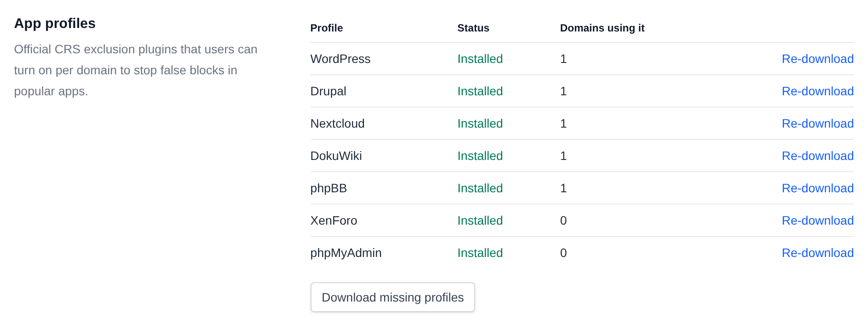
Task: Click the domain count for phpMyAdmin
Action: [x=563, y=253]
